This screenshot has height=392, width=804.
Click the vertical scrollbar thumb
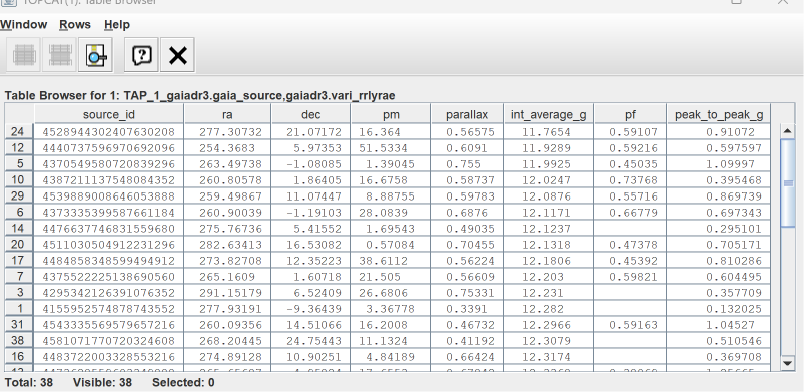point(788,183)
